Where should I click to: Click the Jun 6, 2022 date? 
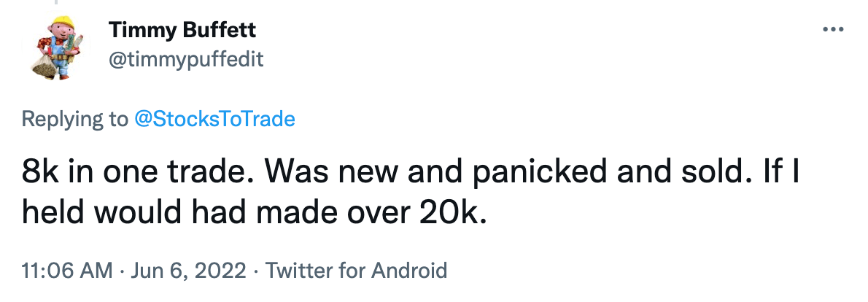pos(190,271)
